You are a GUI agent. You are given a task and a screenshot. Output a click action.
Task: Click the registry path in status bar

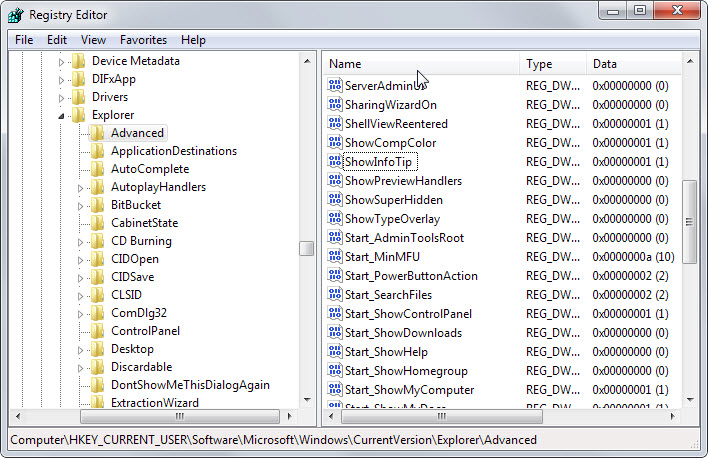[274, 439]
